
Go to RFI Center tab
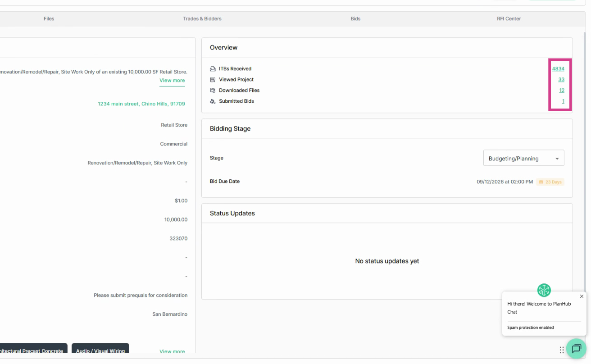pos(509,18)
